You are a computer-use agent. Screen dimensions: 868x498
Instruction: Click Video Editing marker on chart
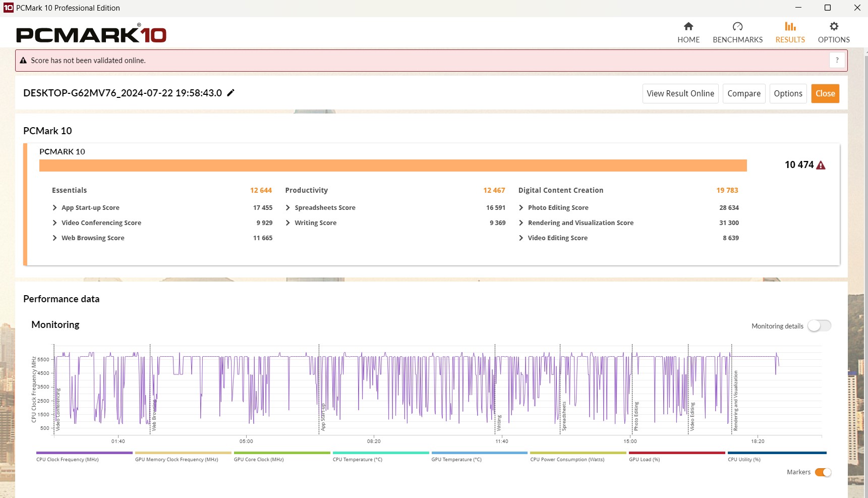692,417
